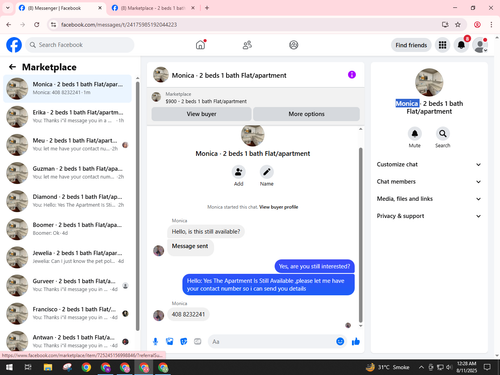Open a new browser tab

[x=207, y=8]
